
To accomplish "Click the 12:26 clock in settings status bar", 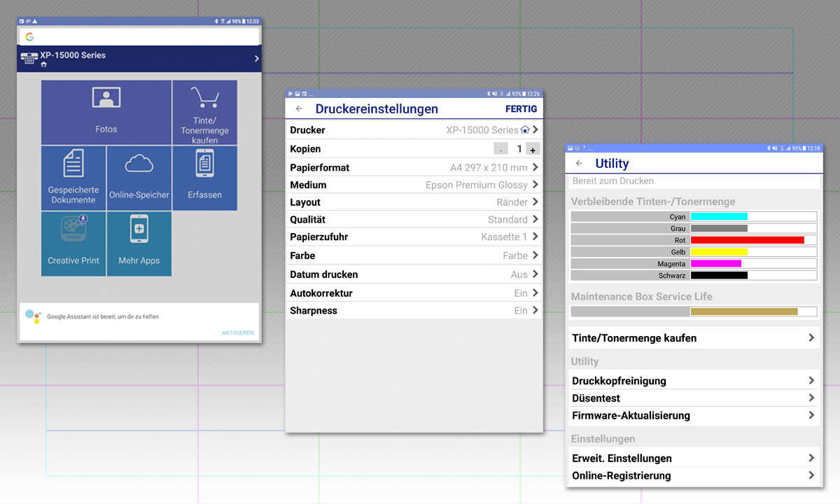I will point(533,94).
